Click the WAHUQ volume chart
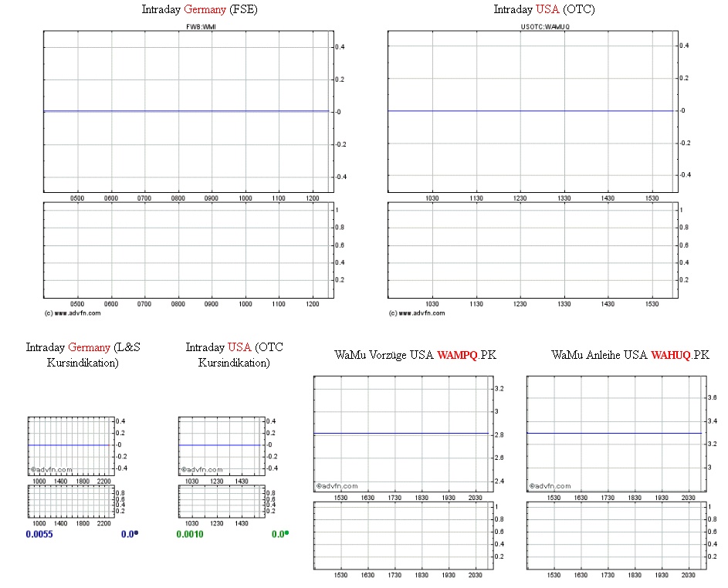The height and width of the screenshot is (588, 728). click(x=617, y=536)
